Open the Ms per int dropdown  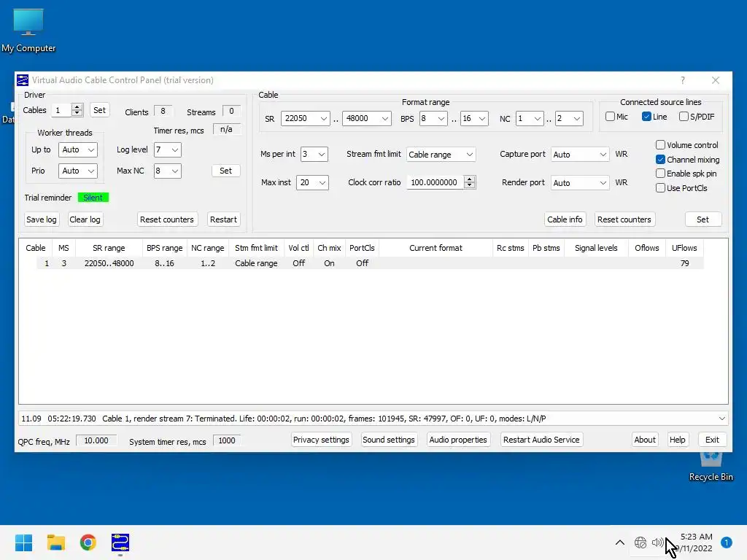[x=314, y=155]
